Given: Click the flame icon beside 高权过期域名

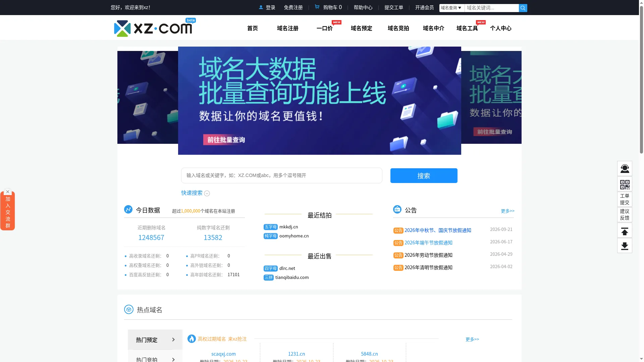Looking at the screenshot, I should 192,339.
